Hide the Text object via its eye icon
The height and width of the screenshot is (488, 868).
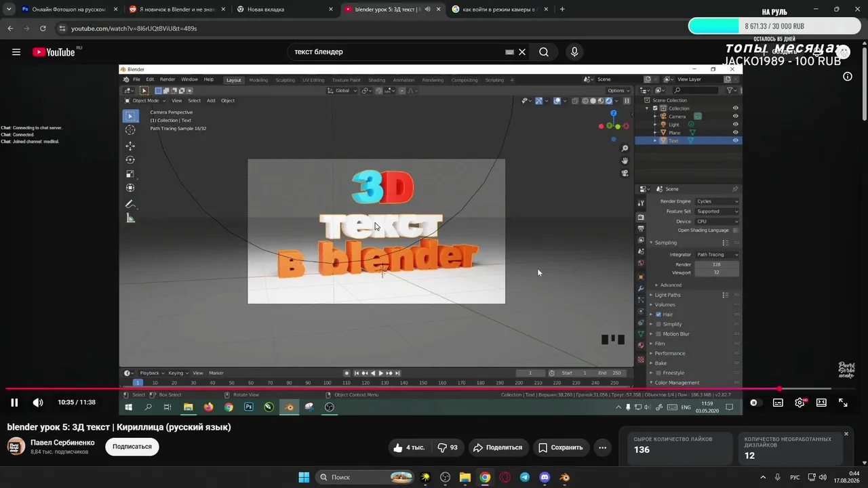click(735, 141)
